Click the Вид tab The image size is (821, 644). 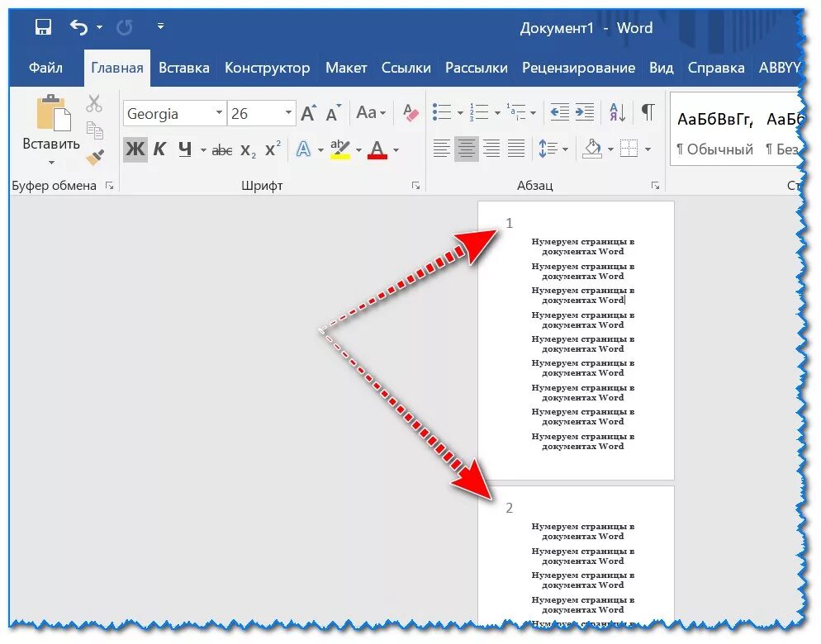coord(661,68)
